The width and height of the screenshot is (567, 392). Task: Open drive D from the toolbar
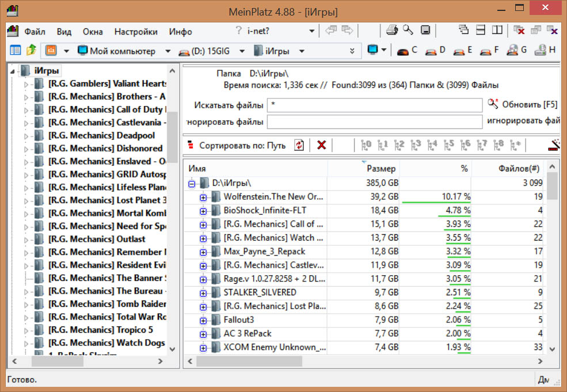coord(435,50)
